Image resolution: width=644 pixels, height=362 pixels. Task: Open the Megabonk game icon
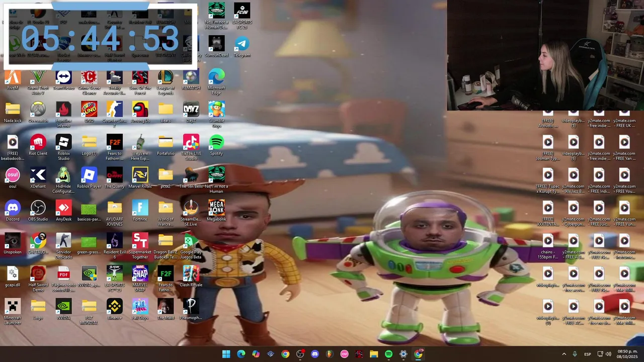[x=216, y=211]
